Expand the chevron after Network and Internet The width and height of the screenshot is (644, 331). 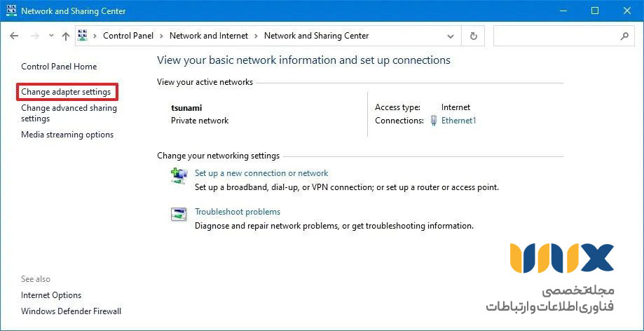pos(256,36)
